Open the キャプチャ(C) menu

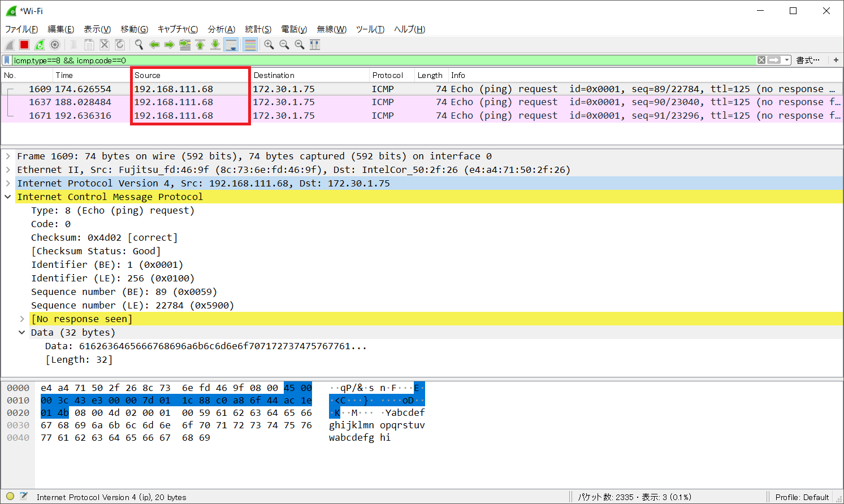(x=178, y=29)
